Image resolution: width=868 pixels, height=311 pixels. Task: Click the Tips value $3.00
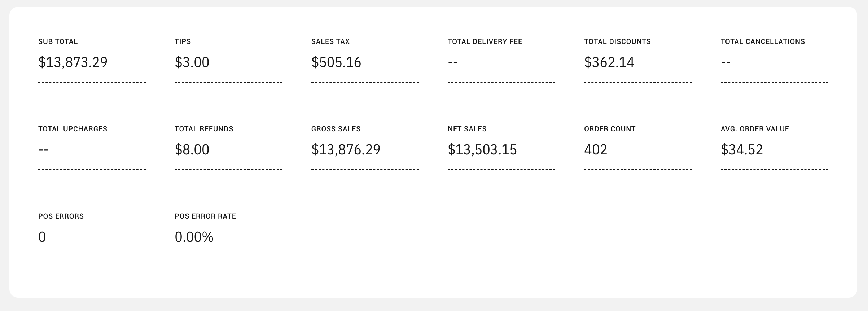click(x=192, y=62)
